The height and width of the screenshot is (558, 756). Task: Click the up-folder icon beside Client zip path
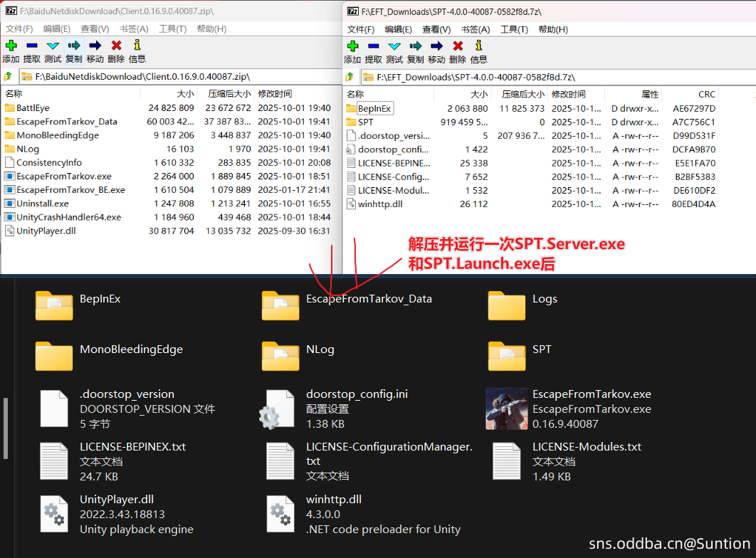click(x=9, y=76)
